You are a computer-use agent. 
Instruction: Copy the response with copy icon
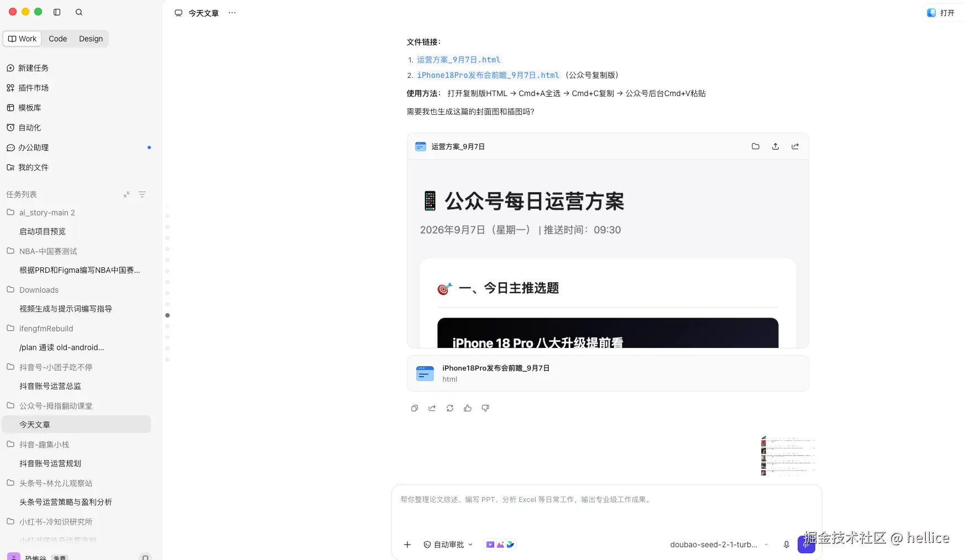coord(415,408)
